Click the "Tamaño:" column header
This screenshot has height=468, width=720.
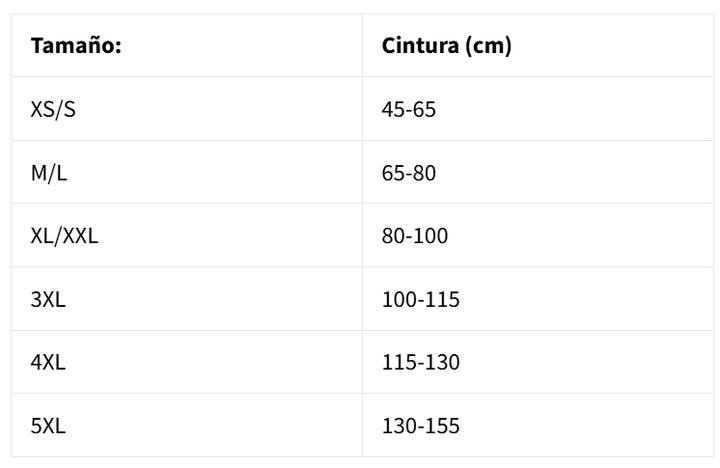click(x=76, y=46)
